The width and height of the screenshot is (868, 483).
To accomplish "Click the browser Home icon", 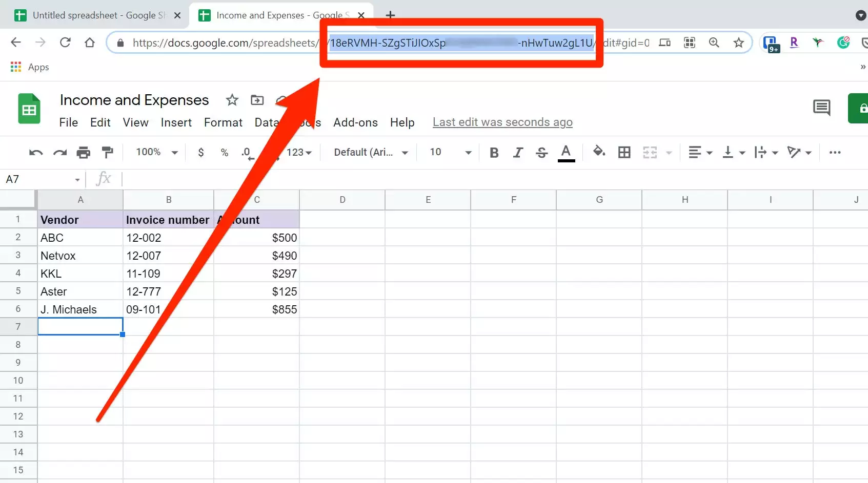I will tap(90, 43).
